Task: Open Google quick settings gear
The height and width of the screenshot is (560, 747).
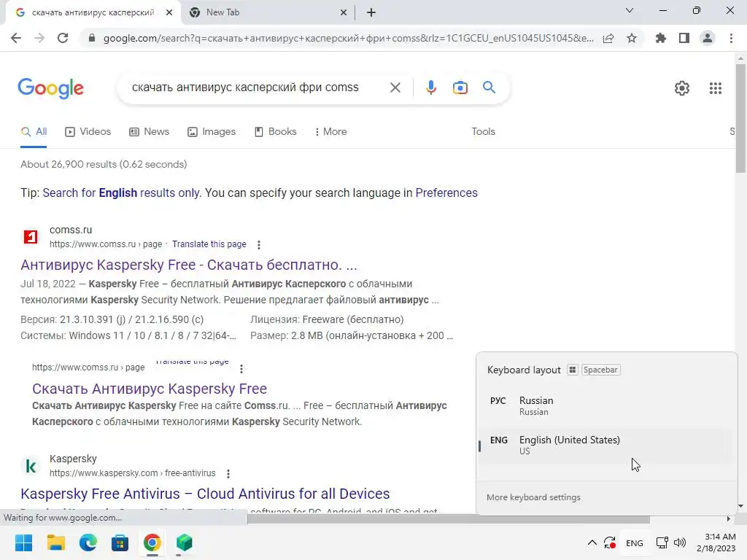Action: 682,88
